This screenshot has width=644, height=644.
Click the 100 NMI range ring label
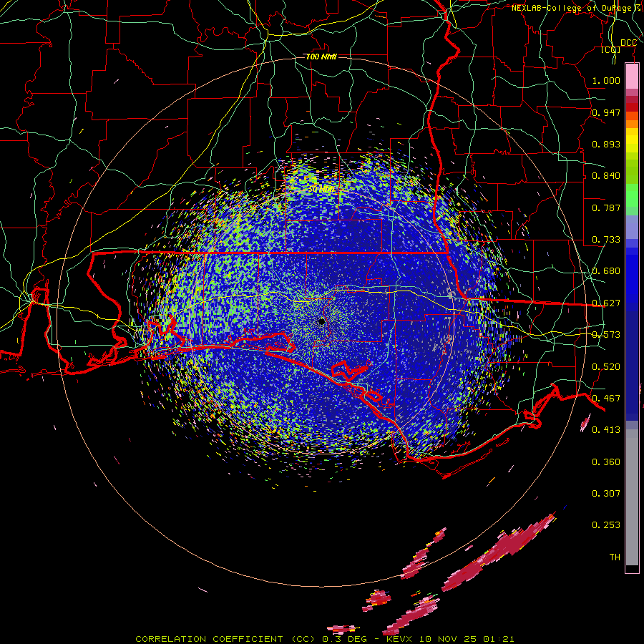pyautogui.click(x=321, y=57)
